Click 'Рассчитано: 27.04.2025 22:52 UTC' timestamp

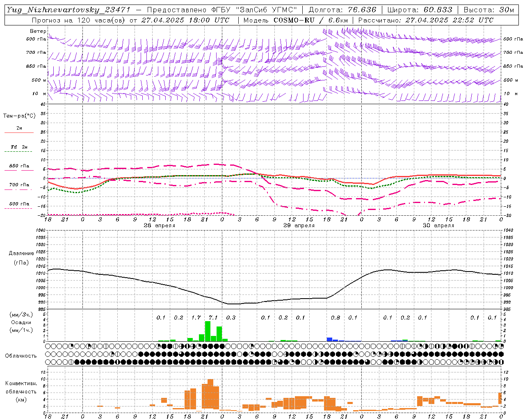pyautogui.click(x=426, y=20)
